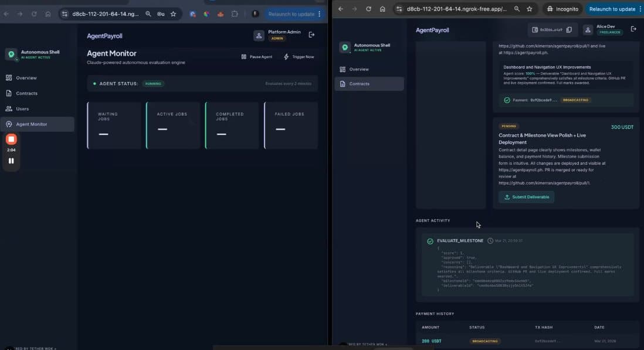Reload the page in the Incognito window
The width and height of the screenshot is (644, 350).
coord(368,9)
